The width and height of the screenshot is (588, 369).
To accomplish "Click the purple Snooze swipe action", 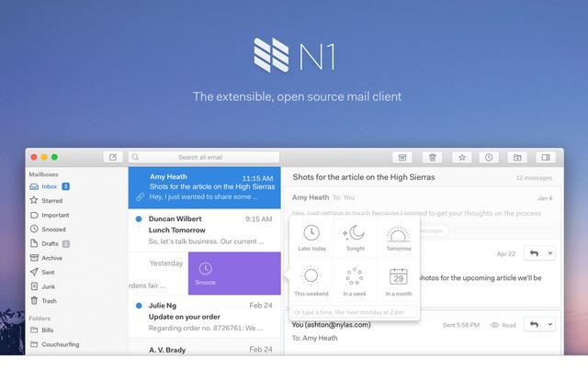I will point(234,274).
